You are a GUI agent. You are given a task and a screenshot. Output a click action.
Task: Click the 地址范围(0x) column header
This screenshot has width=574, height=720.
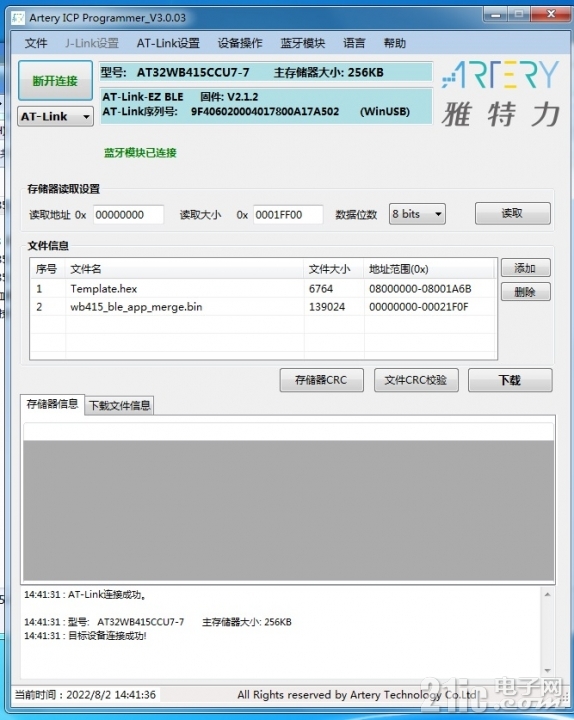tap(429, 269)
